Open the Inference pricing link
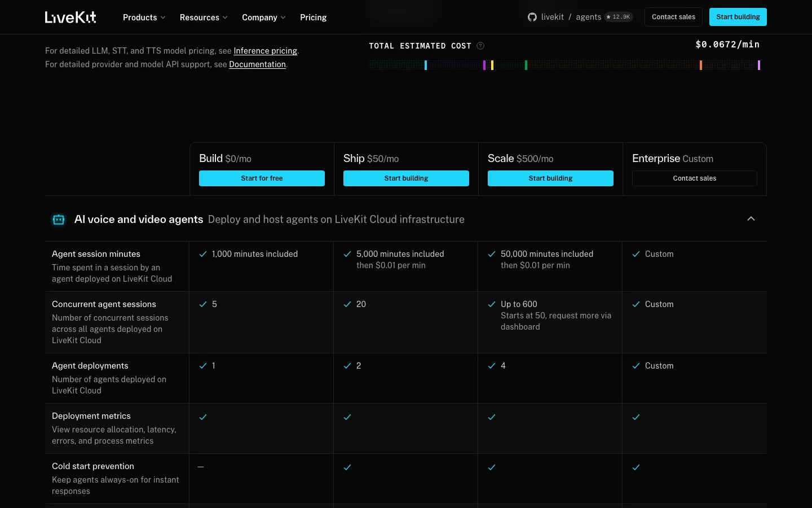This screenshot has width=812, height=508. point(265,51)
